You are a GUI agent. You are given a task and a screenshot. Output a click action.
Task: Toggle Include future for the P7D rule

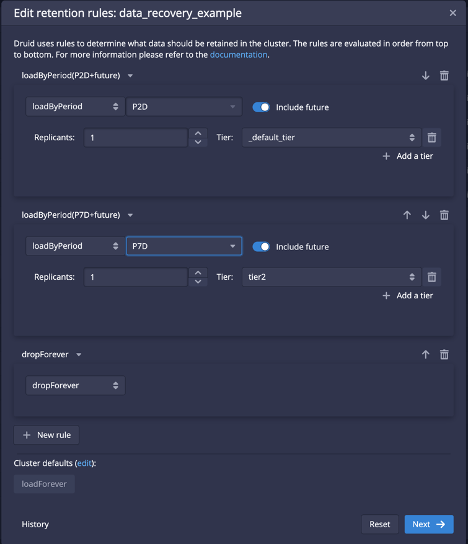[x=261, y=247]
